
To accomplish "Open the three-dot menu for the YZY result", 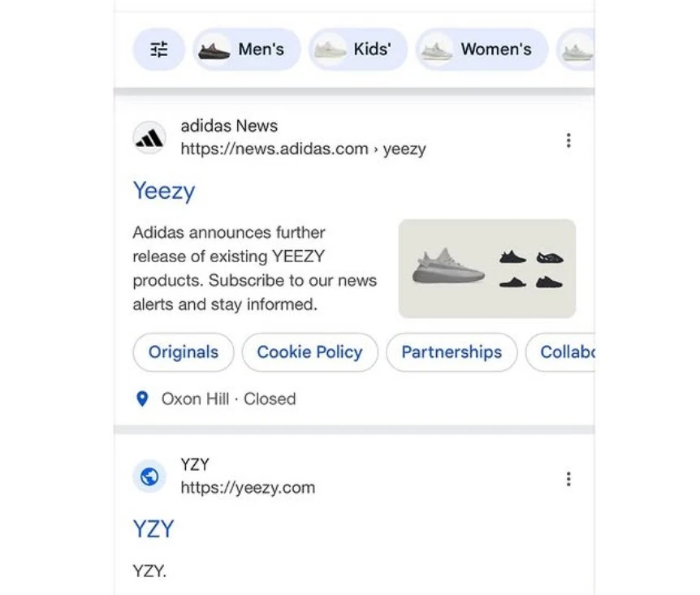I will click(568, 479).
